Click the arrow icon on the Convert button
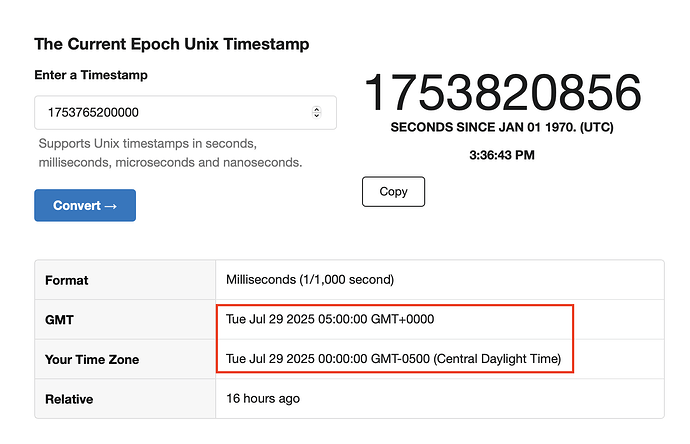Image resolution: width=690 pixels, height=444 pixels. point(111,206)
